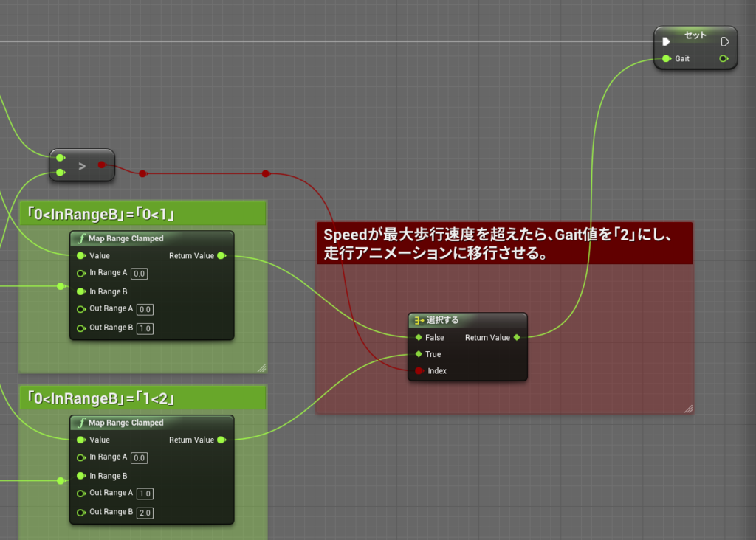Click the Out Range A pin of upper Map Range Clamped
The width and height of the screenshot is (756, 540).
[81, 309]
